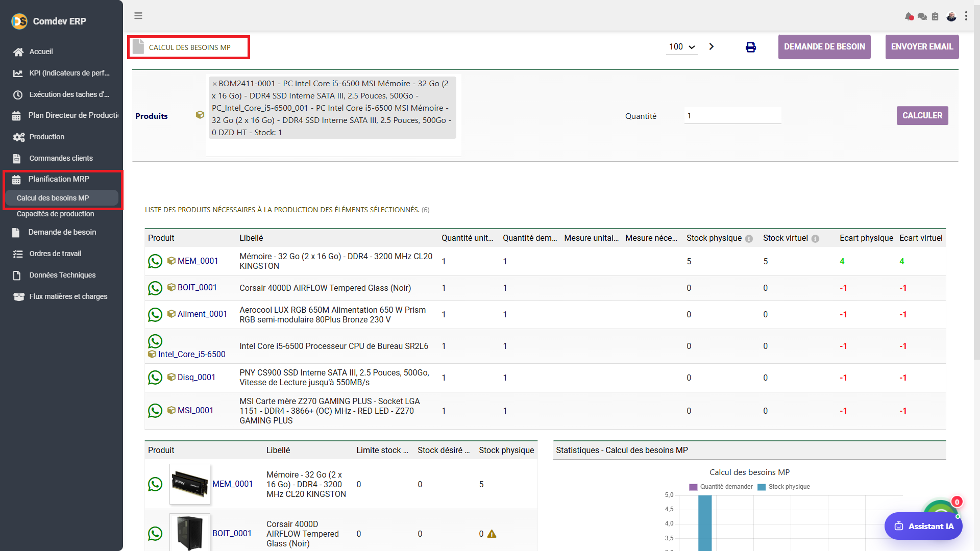Click the DEMANDE DE BESOIN button
Viewport: 980px width, 551px height.
[x=824, y=47]
